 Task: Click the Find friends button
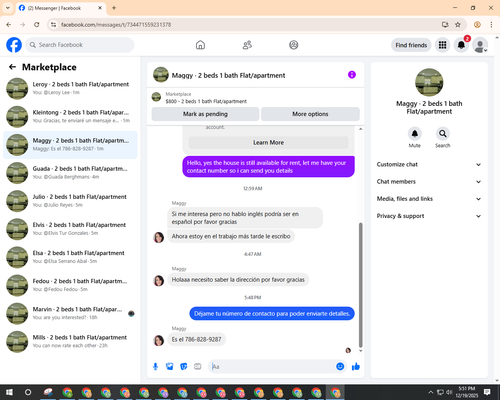411,45
